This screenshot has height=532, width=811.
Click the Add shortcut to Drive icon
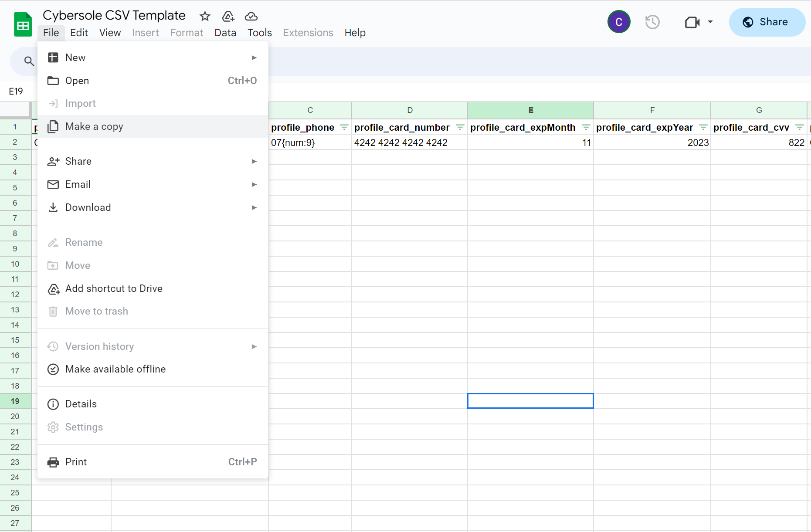coord(53,289)
